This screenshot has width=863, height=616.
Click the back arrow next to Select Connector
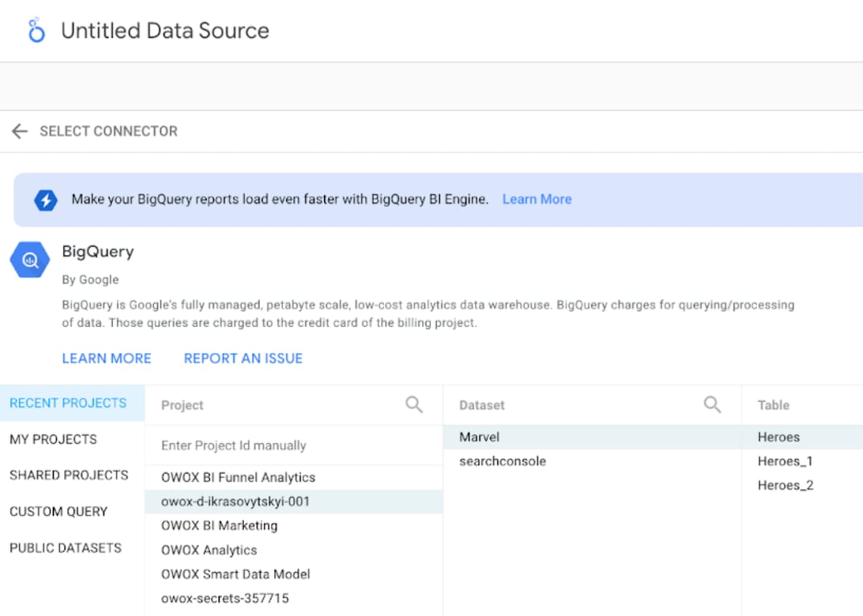(20, 131)
